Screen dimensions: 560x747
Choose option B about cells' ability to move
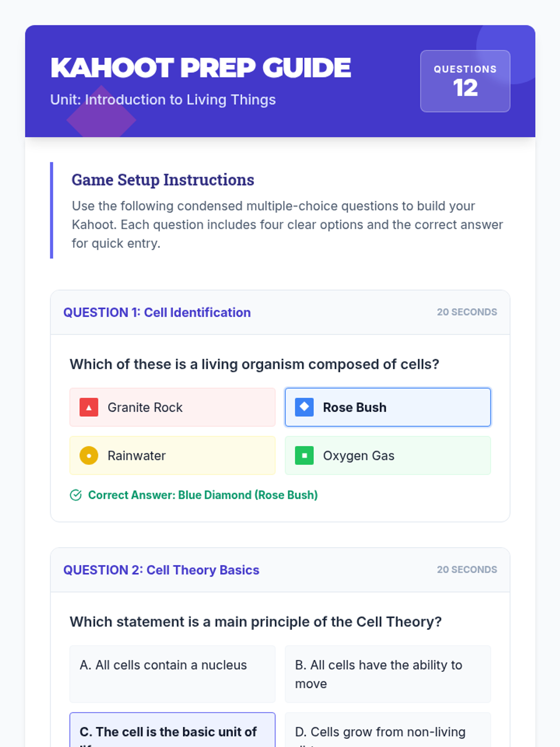coord(387,674)
